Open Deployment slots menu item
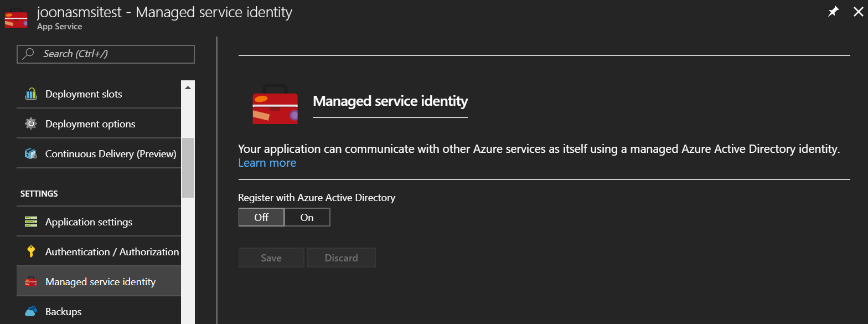This screenshot has height=324, width=868. tap(84, 94)
